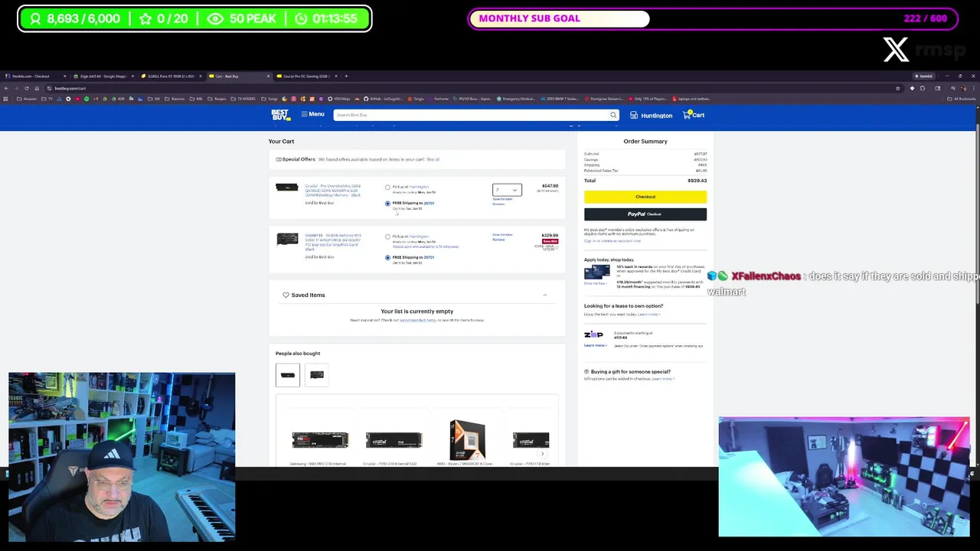
Task: Click the GIGABYTE graphics card thumbnail
Action: click(x=287, y=240)
